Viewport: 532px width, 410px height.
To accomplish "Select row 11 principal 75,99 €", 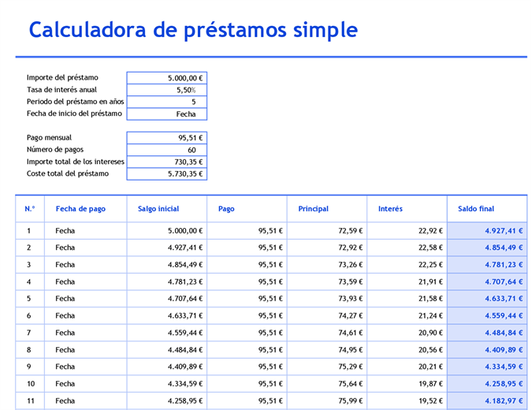I will (327, 401).
